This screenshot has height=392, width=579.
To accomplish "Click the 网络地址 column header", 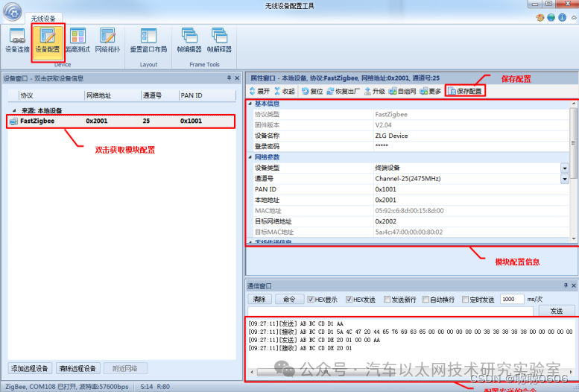I will [x=113, y=95].
